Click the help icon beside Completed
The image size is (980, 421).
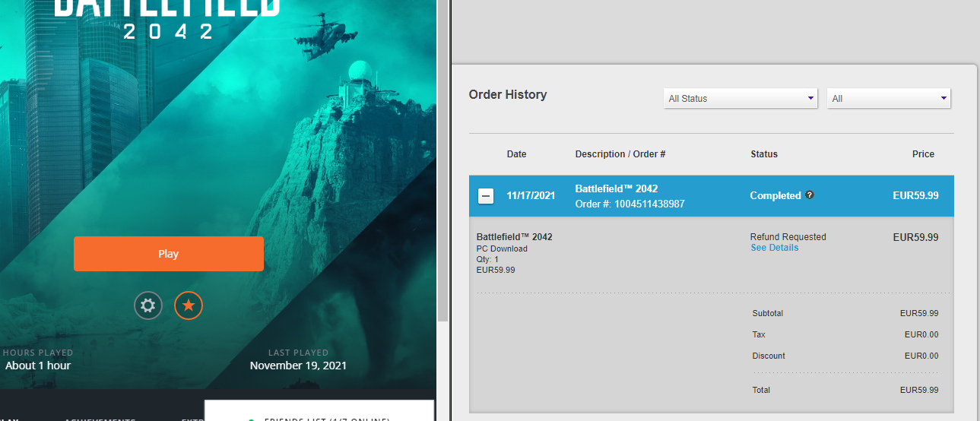pos(810,195)
